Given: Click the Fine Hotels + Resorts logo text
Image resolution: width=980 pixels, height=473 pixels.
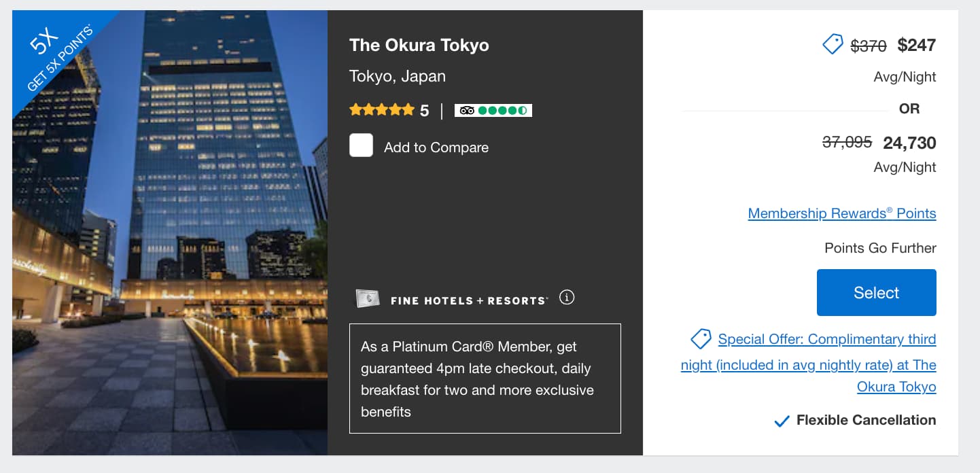Looking at the screenshot, I should (469, 300).
